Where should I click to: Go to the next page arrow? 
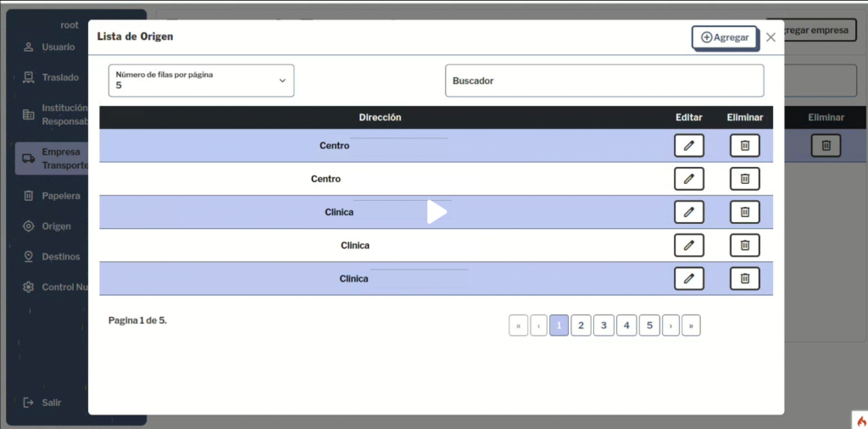[x=670, y=326]
